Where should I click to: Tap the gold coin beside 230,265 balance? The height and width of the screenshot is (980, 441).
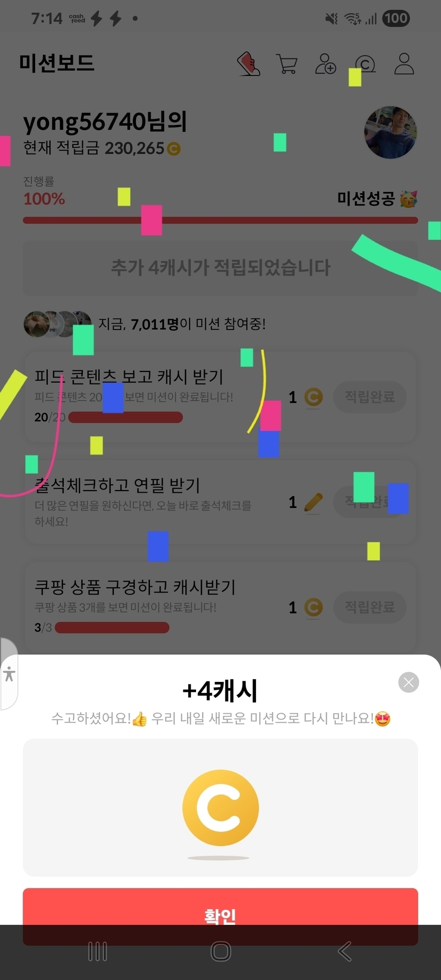click(x=174, y=149)
